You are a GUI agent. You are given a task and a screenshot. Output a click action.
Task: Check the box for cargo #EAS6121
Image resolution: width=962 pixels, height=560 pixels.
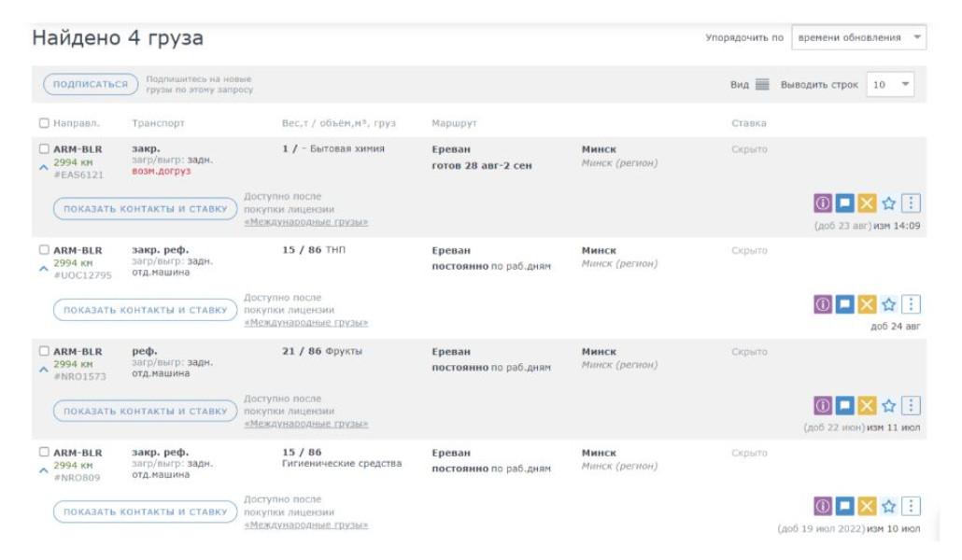click(44, 149)
